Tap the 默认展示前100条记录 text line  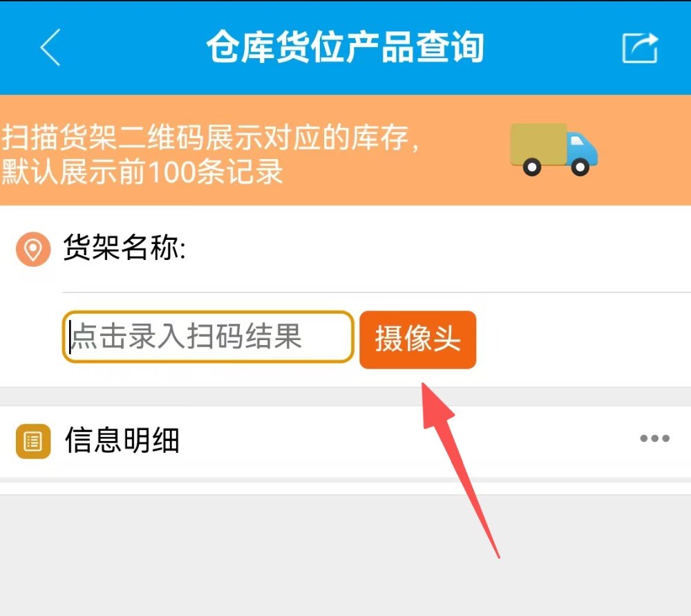(142, 171)
